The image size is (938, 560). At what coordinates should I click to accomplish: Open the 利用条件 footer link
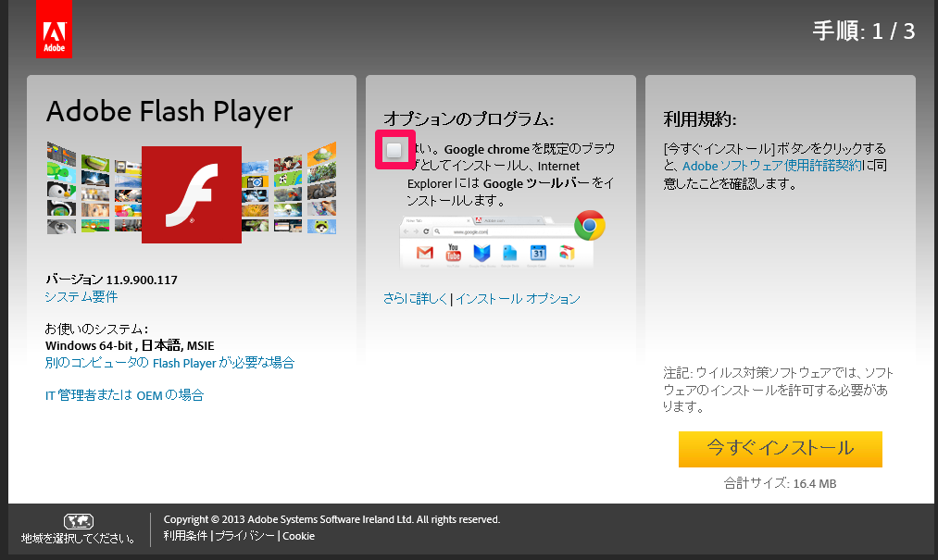tap(186, 536)
